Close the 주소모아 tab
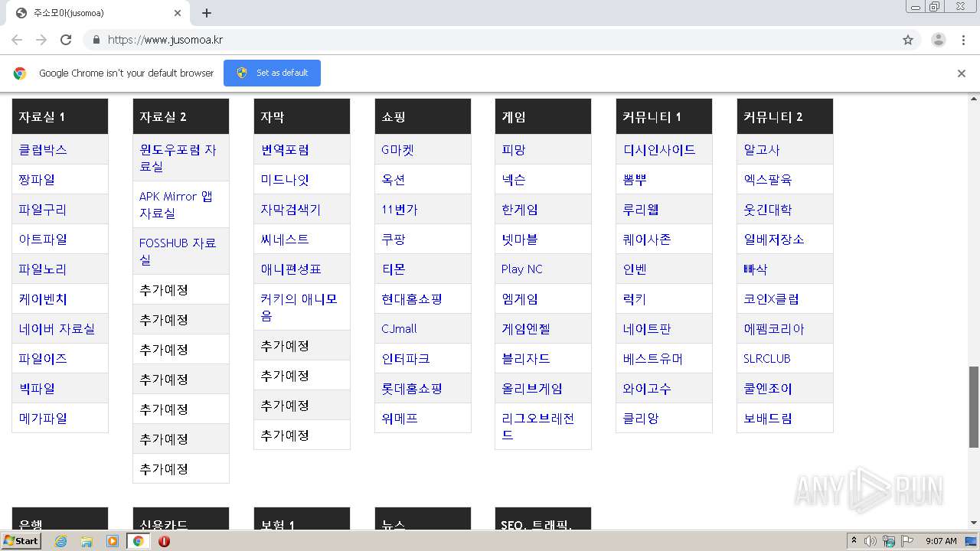Screen dimensions: 980x551 (x=178, y=13)
